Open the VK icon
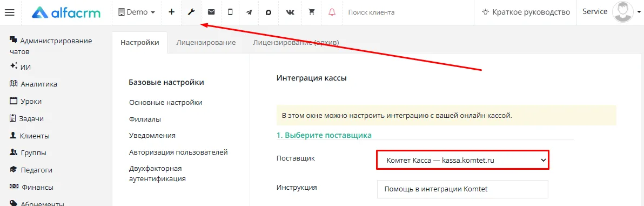This screenshot has height=206, width=644. coord(290,12)
